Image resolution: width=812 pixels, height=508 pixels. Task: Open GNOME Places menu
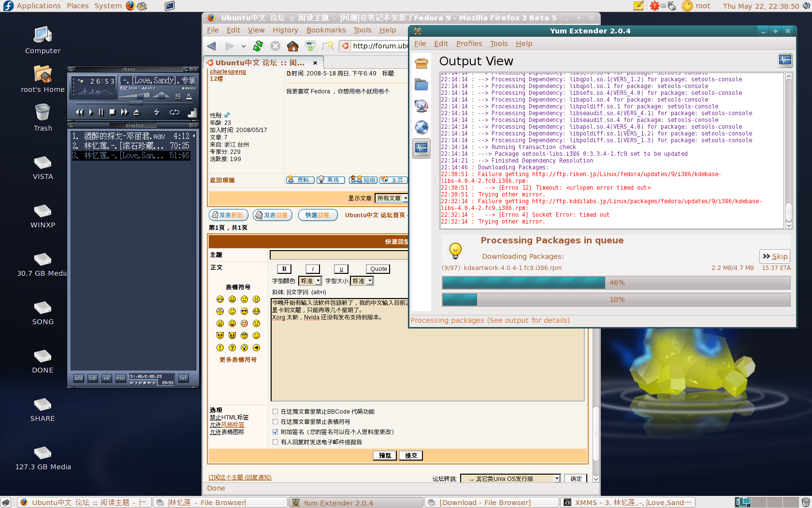[78, 6]
